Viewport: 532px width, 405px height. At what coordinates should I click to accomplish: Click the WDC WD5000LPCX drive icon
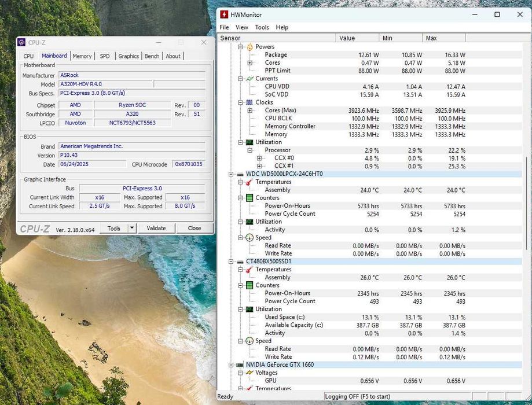point(240,174)
